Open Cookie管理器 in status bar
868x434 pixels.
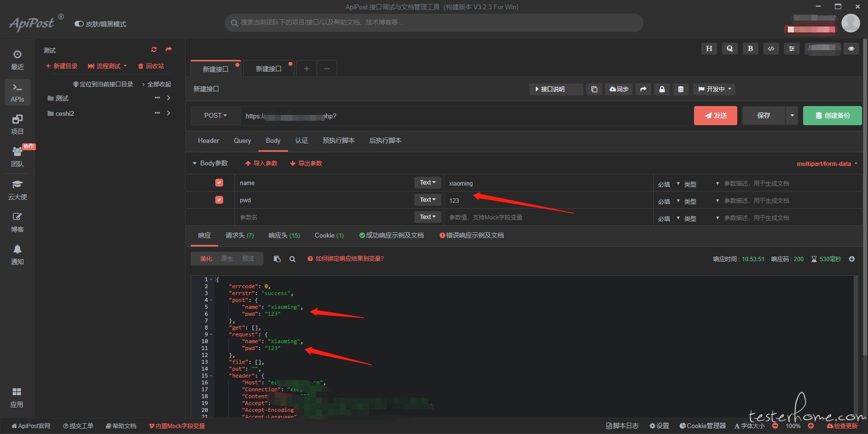click(702, 426)
